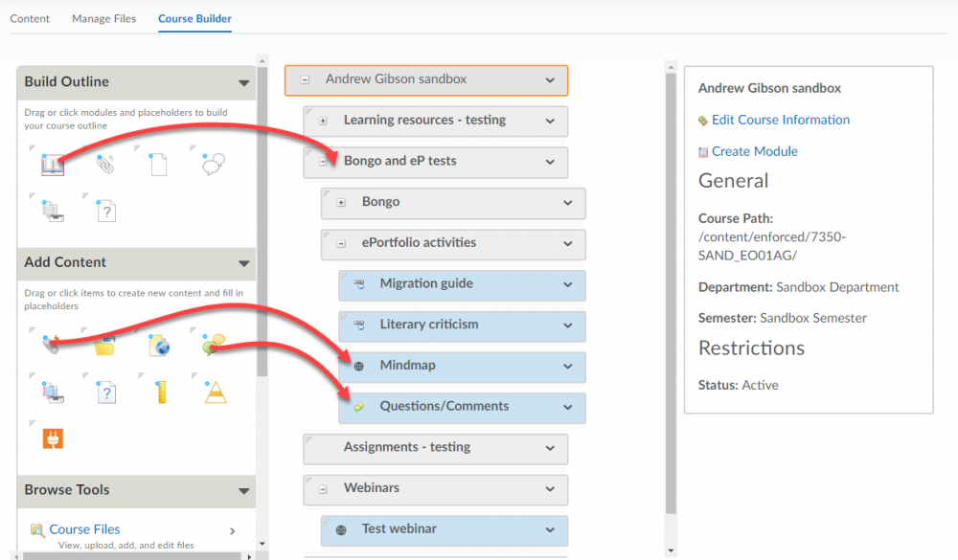Viewport: 958px width, 560px height.
Task: Click the yellow ruler rubric icon
Action: pyautogui.click(x=161, y=392)
